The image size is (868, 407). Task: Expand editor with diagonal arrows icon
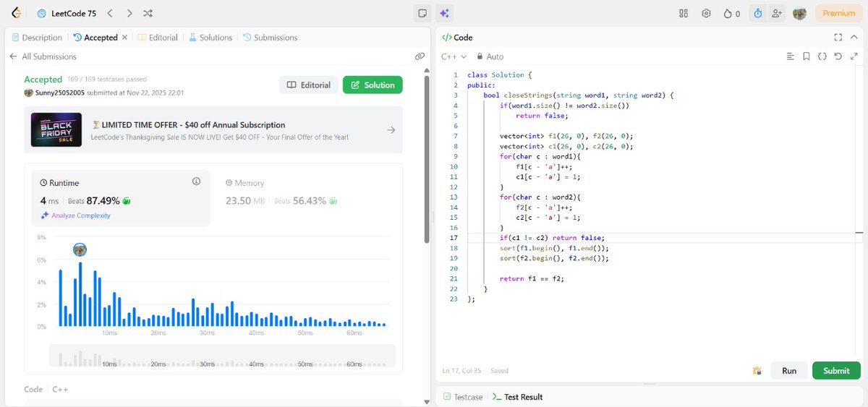pos(854,56)
